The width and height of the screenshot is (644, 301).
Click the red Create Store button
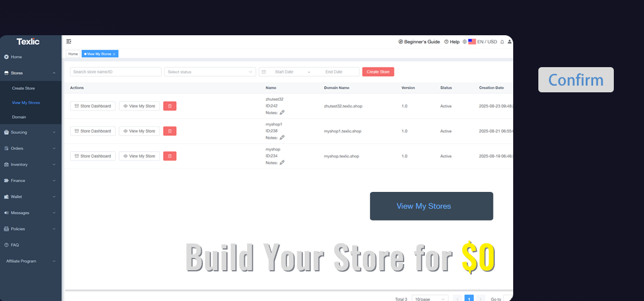click(378, 72)
